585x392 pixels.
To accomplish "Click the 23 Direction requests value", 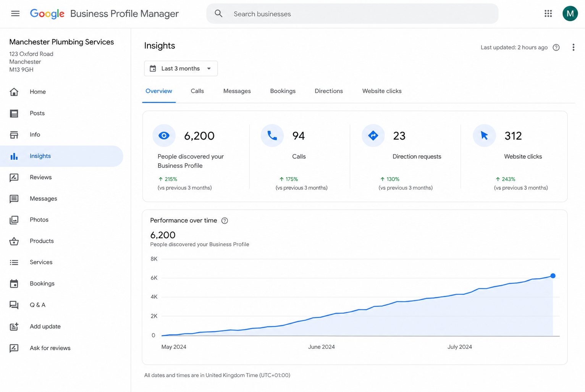I will point(399,136).
